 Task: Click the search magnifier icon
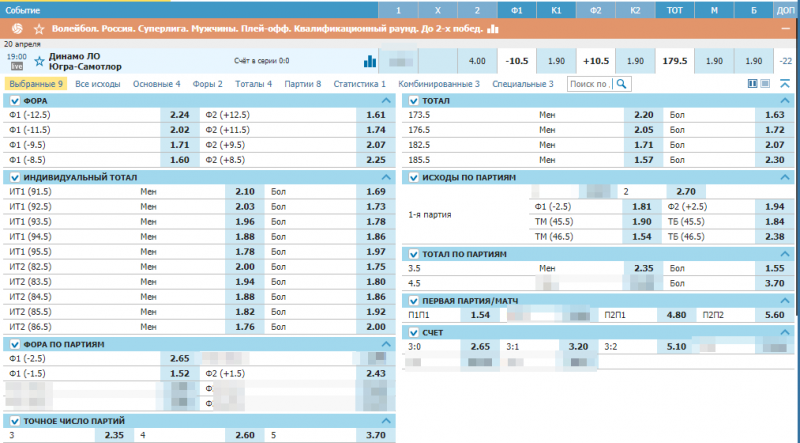[622, 84]
